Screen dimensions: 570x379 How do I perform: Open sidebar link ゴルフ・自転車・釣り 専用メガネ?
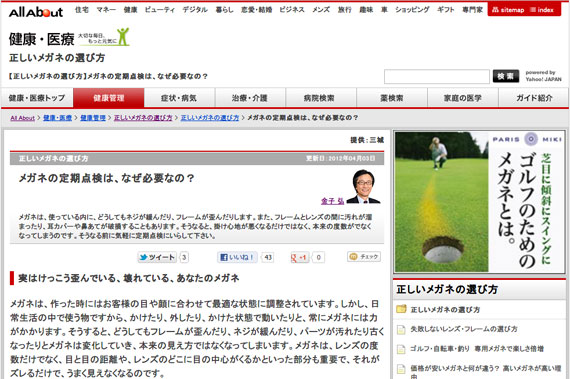(477, 348)
